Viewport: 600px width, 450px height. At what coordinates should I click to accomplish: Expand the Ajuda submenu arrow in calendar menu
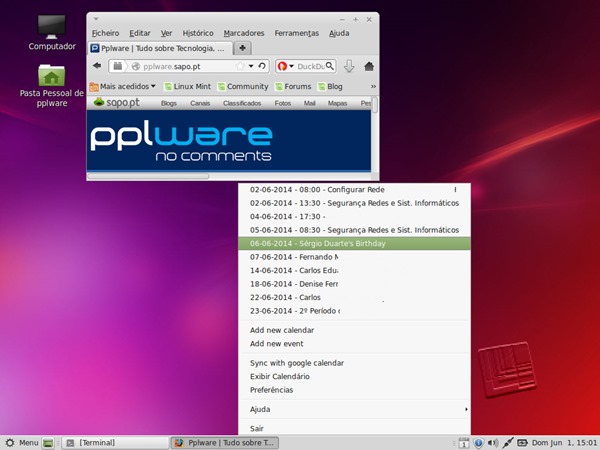pyautogui.click(x=466, y=409)
